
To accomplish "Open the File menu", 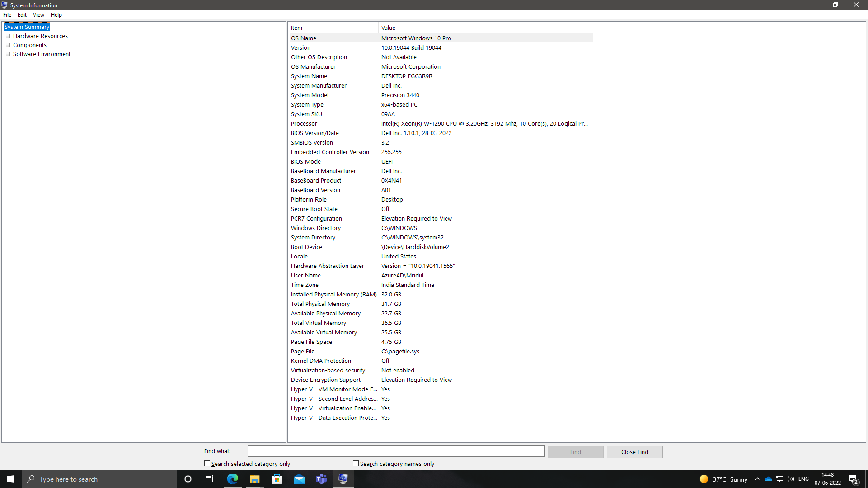I will click(7, 15).
